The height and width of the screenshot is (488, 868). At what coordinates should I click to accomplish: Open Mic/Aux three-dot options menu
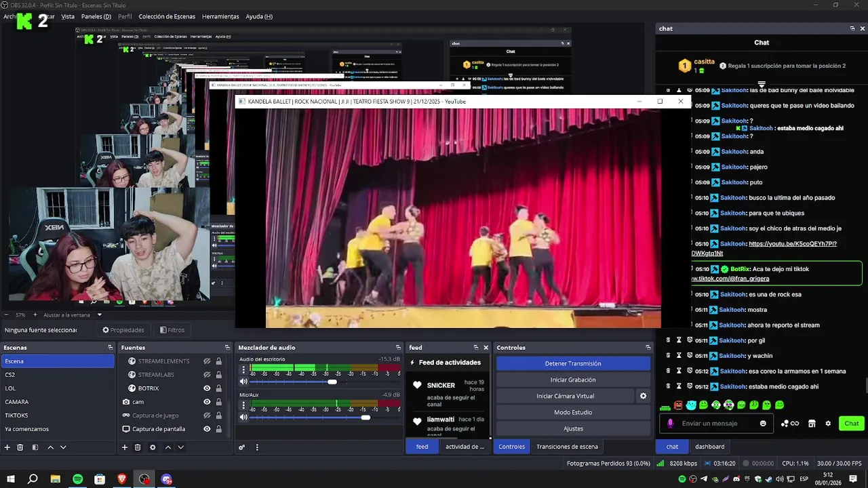[243, 405]
